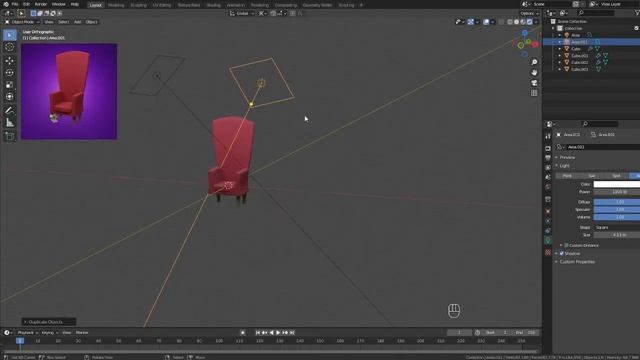Collapse the Light panel

pyautogui.click(x=564, y=165)
